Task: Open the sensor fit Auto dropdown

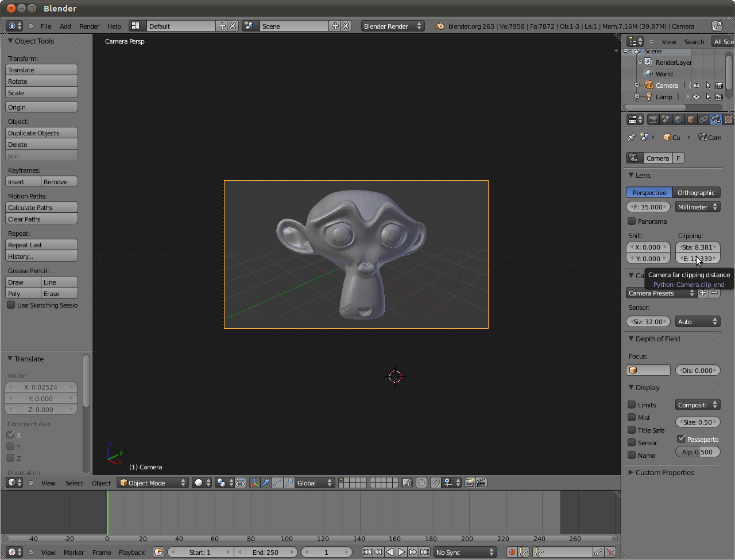Action: [698, 321]
